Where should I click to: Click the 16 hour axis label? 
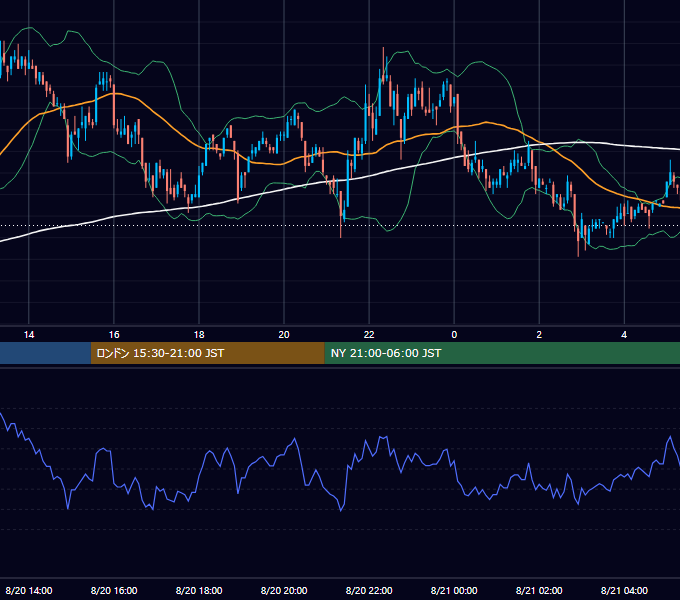(114, 335)
